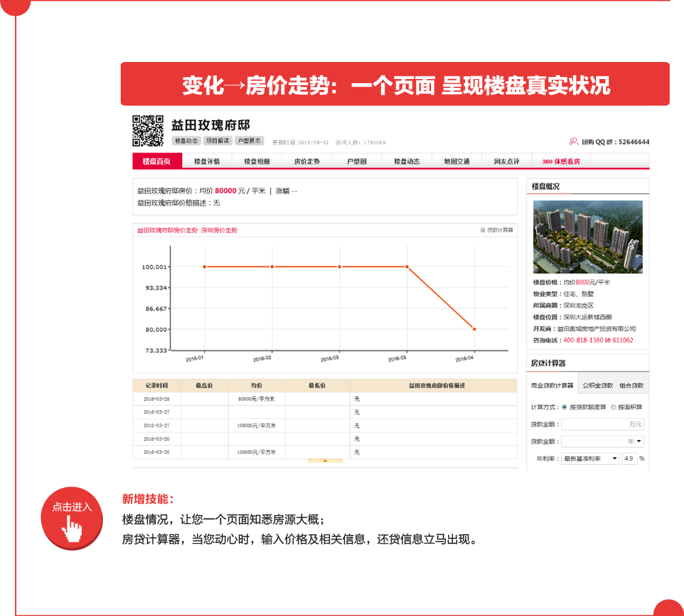Click the 2016-02 data point on chart
The width and height of the screenshot is (684, 616).
point(272,267)
